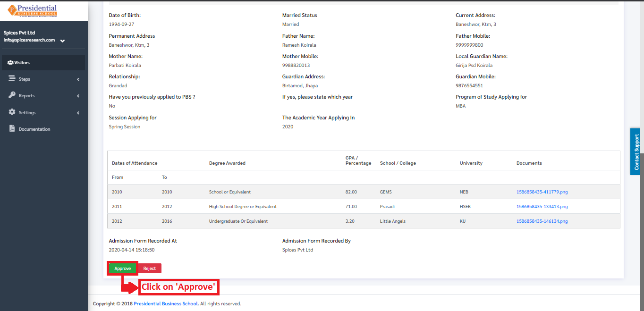Click the Reports key icon
Image resolution: width=644 pixels, height=311 pixels.
(x=12, y=95)
